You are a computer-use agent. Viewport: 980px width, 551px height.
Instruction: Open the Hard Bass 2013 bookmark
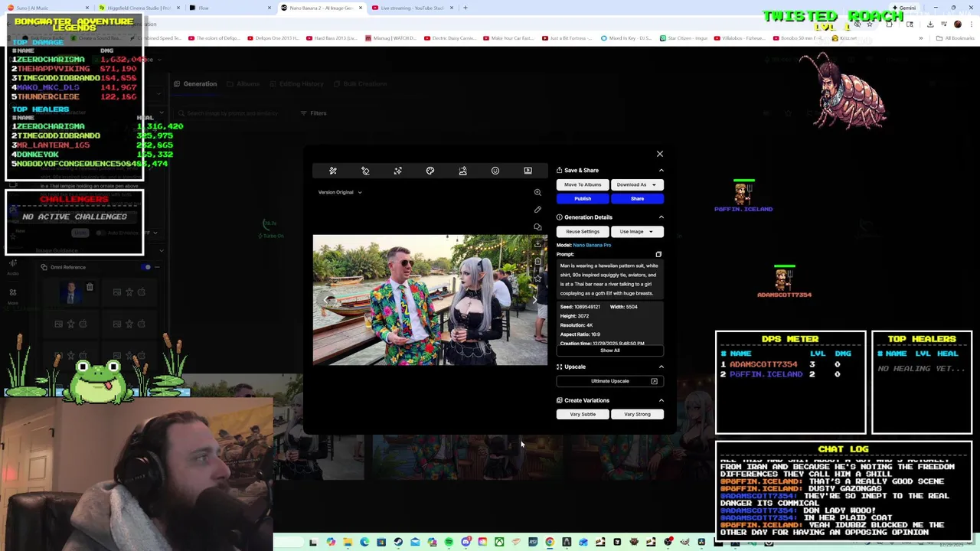click(x=332, y=37)
